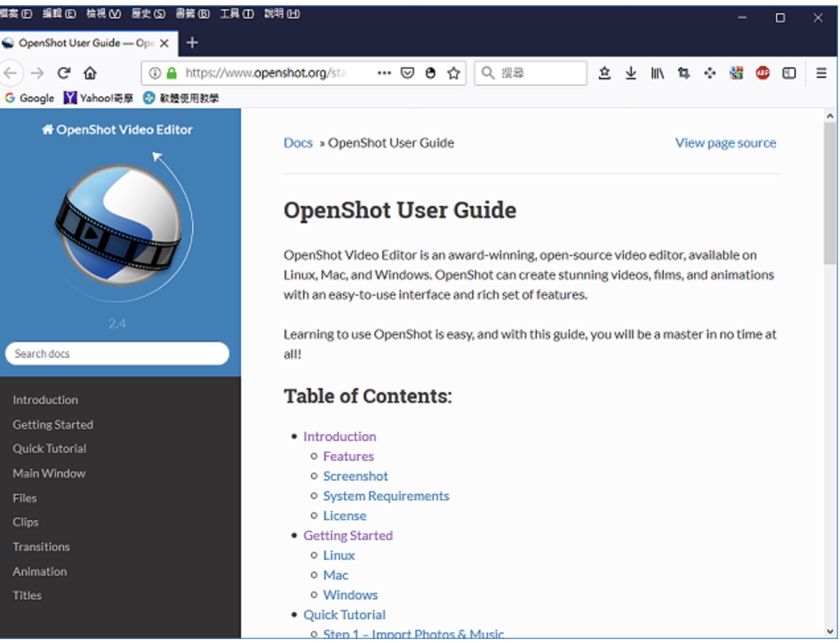Screen dimensions: 840x643
Task: Open the Adblock Plus extension icon
Action: [x=763, y=73]
